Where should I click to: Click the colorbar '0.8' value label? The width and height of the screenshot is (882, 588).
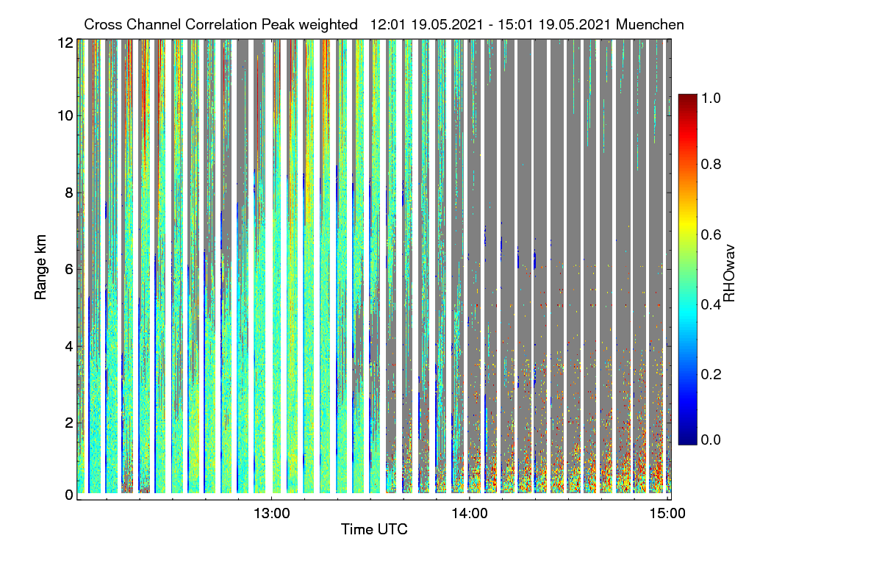click(x=711, y=164)
